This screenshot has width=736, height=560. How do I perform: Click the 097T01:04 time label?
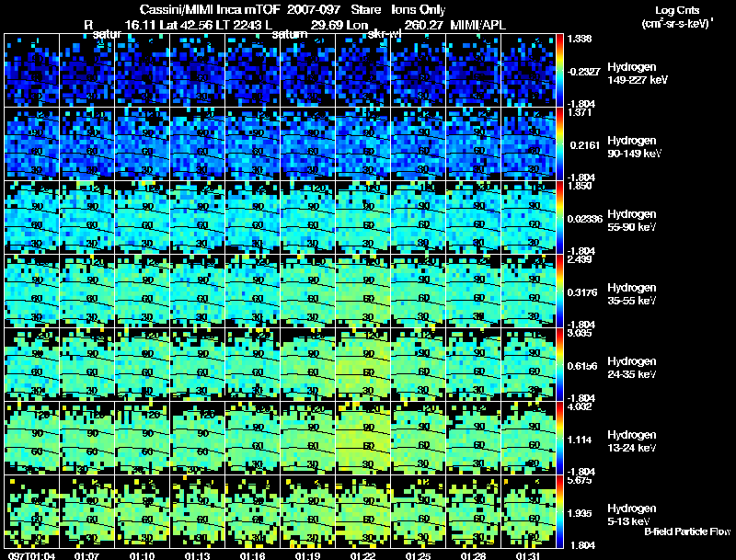(32, 555)
